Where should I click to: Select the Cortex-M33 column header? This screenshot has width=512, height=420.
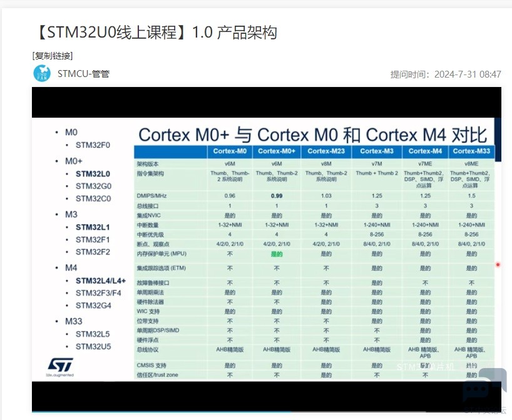[x=471, y=151]
